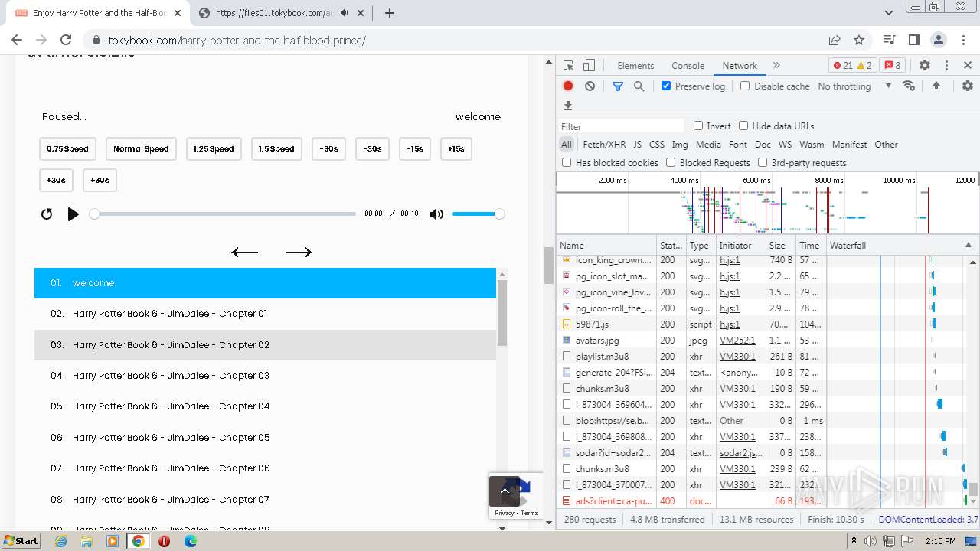This screenshot has height=551, width=980.
Task: Toggle the device toolbar icon in DevTools
Action: 589,66
